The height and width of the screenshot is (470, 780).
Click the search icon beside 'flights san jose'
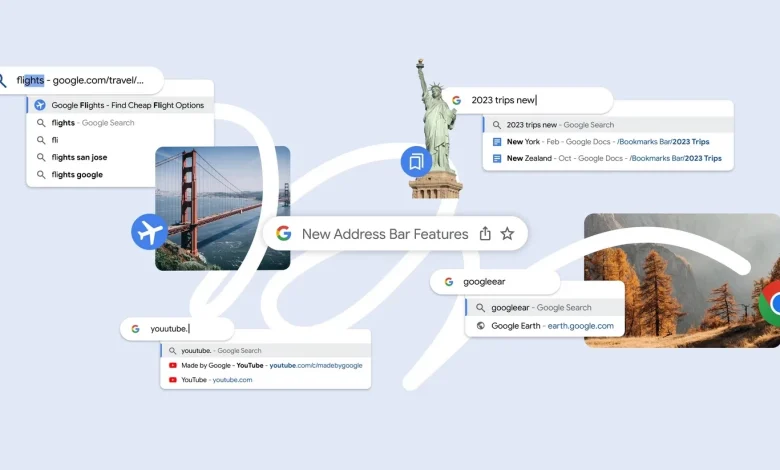click(41, 157)
